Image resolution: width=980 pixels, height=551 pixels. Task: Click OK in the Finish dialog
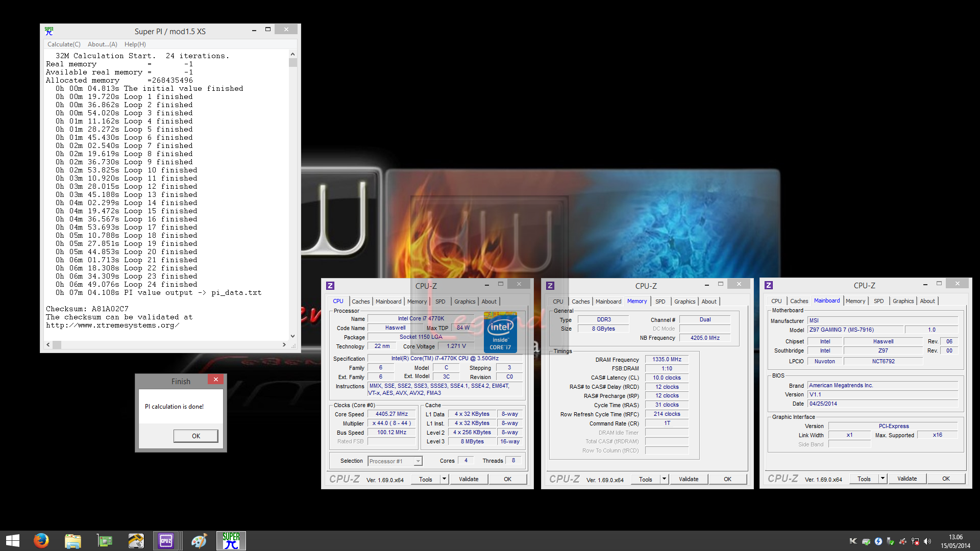click(x=196, y=436)
